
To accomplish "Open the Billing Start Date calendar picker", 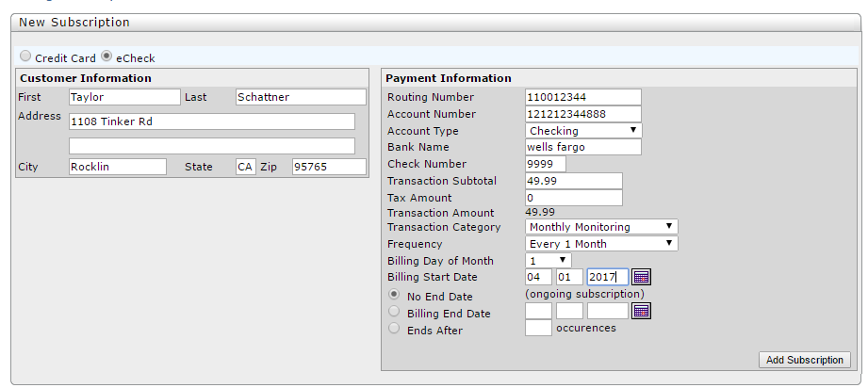I will 641,277.
